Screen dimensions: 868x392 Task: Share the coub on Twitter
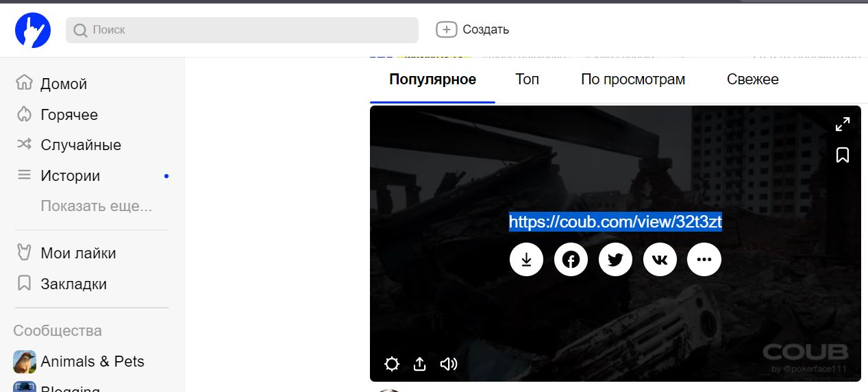click(615, 260)
